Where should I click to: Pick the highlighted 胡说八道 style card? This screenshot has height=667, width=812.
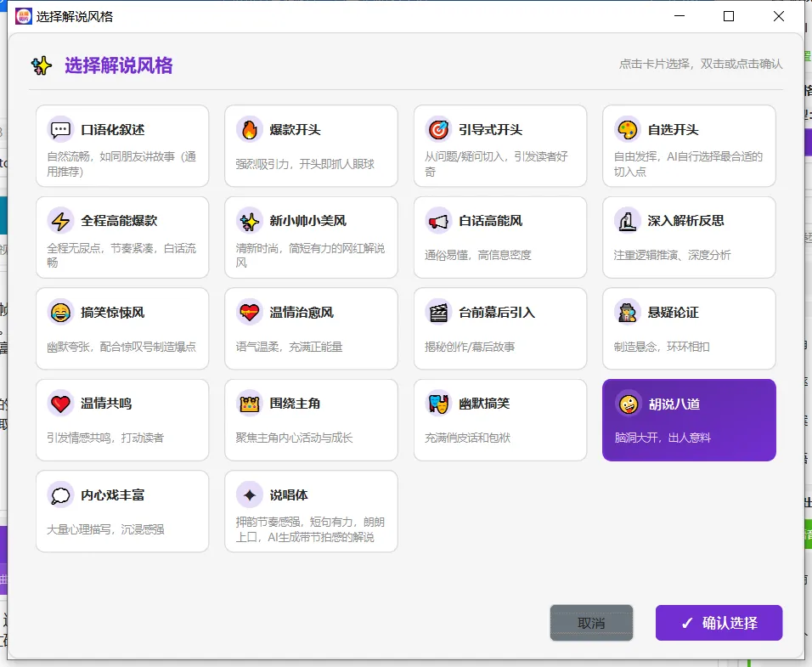689,420
